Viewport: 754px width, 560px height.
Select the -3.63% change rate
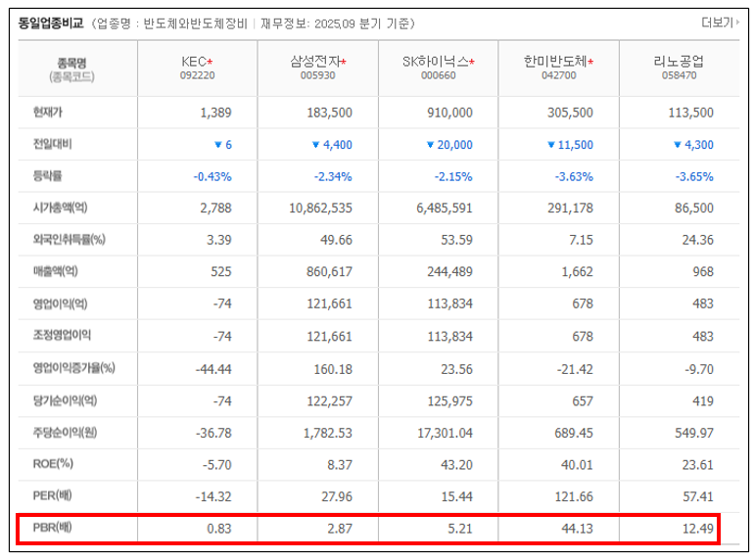pos(574,177)
